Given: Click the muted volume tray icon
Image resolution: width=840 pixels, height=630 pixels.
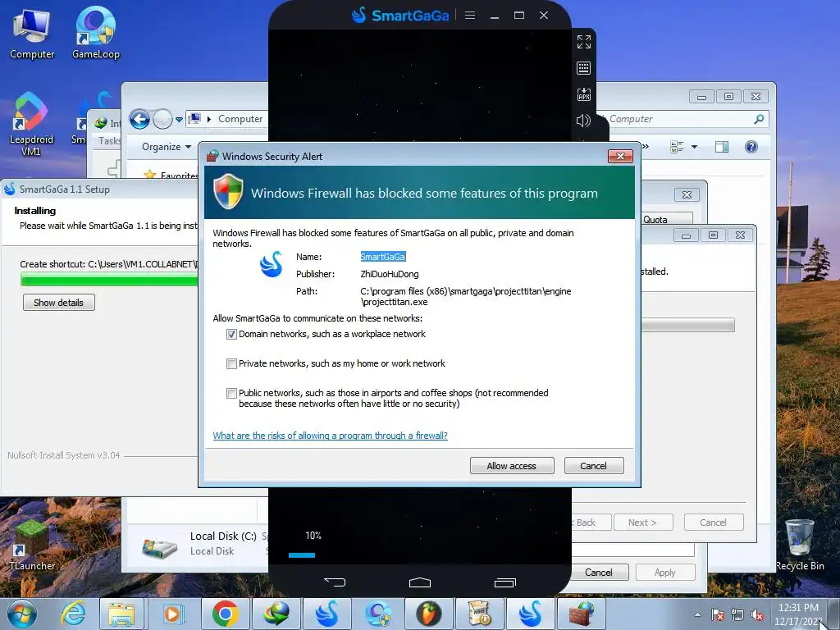Looking at the screenshot, I should pyautogui.click(x=757, y=615).
